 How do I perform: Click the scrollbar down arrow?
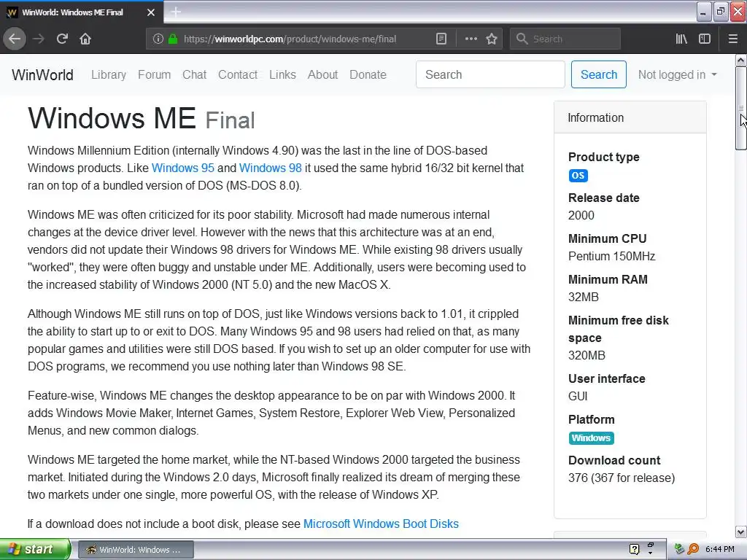click(741, 532)
